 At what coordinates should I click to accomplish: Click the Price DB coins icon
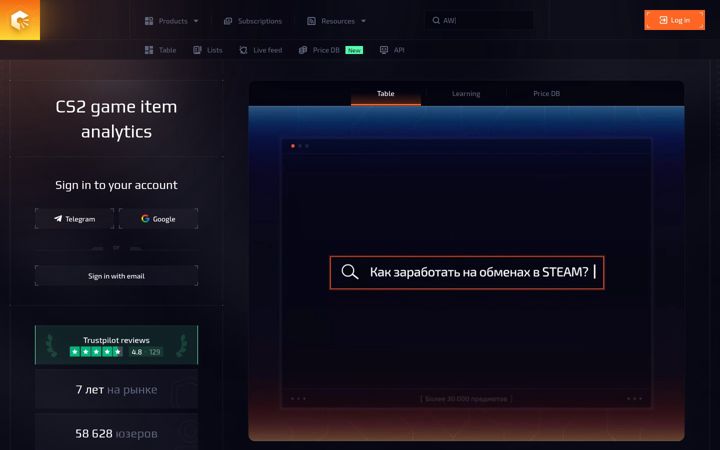(x=303, y=50)
